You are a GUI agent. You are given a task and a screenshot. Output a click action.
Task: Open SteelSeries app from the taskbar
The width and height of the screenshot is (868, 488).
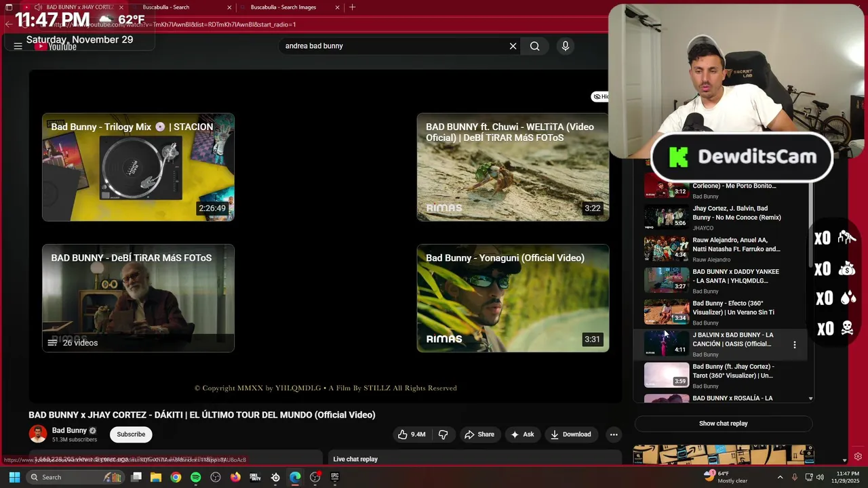tap(275, 477)
